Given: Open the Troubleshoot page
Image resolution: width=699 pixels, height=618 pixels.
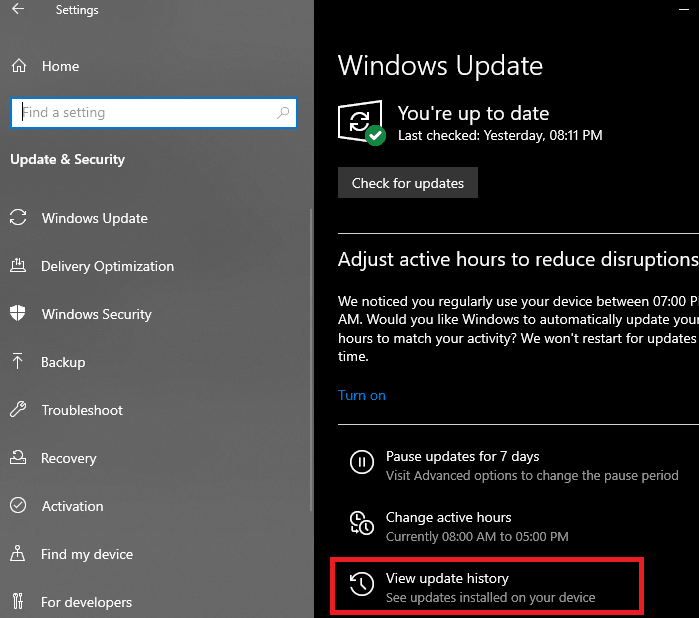Looking at the screenshot, I should [82, 410].
